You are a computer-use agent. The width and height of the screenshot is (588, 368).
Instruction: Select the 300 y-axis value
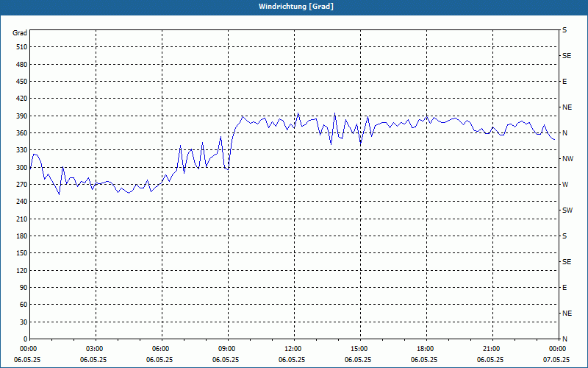pyautogui.click(x=22, y=168)
